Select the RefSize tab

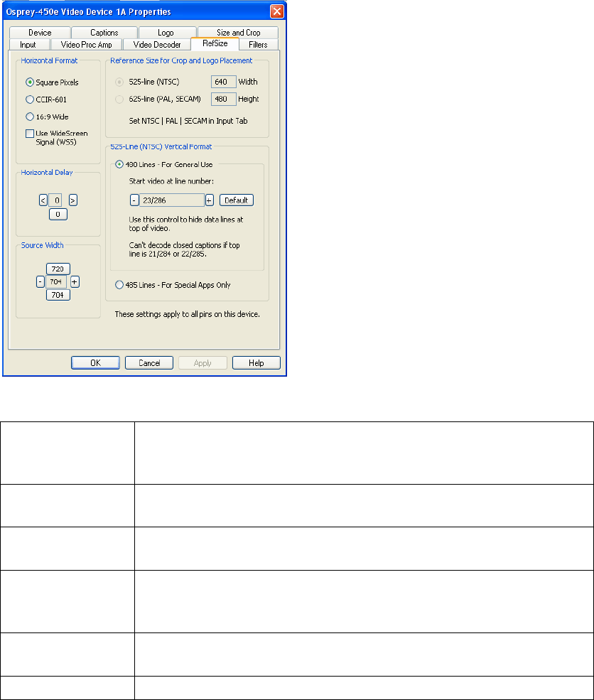[215, 44]
